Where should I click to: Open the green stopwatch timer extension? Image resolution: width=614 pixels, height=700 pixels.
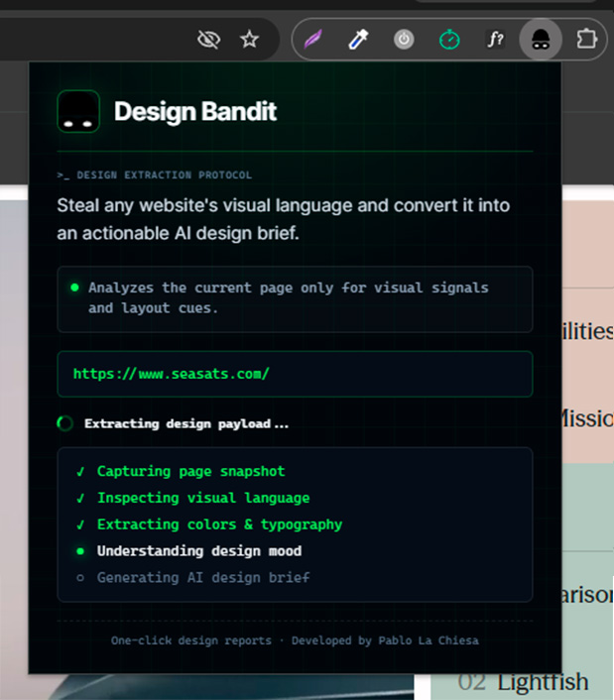tap(449, 40)
